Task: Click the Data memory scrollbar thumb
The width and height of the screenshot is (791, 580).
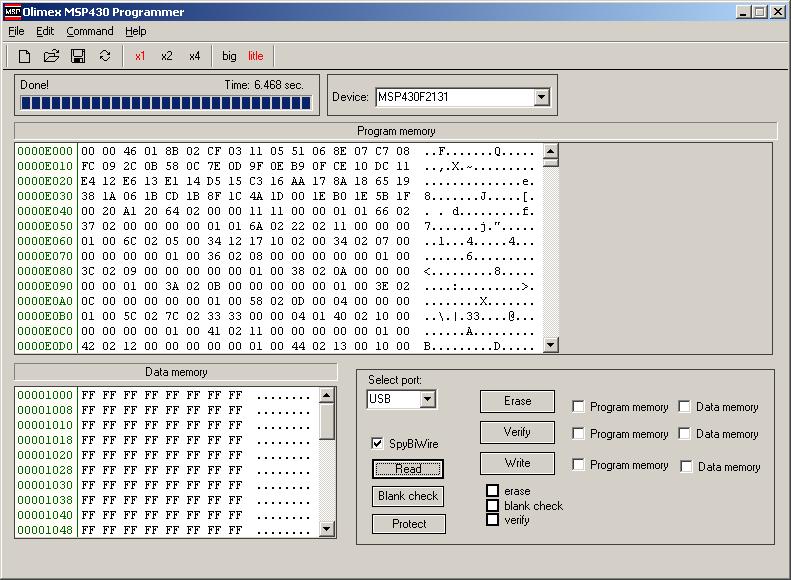Action: (x=327, y=421)
